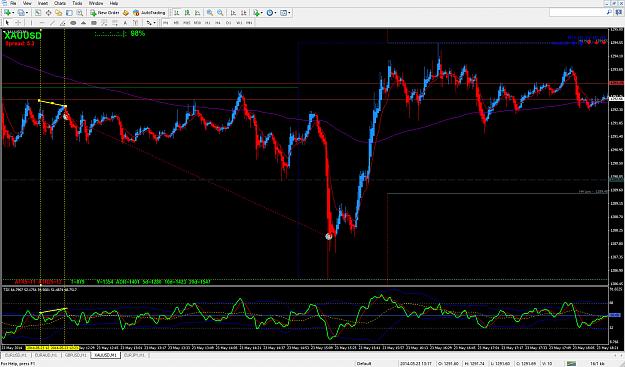Expand the Templates dropdown arrow

289,13
